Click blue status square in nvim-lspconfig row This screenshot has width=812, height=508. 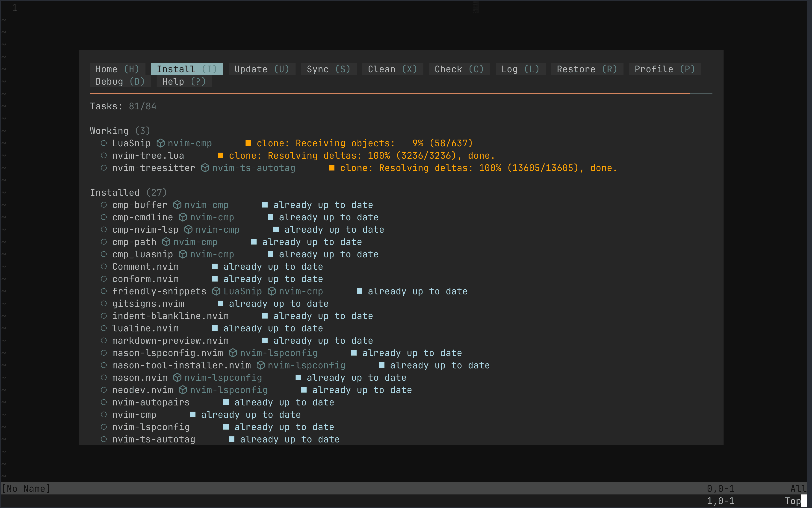tap(226, 427)
